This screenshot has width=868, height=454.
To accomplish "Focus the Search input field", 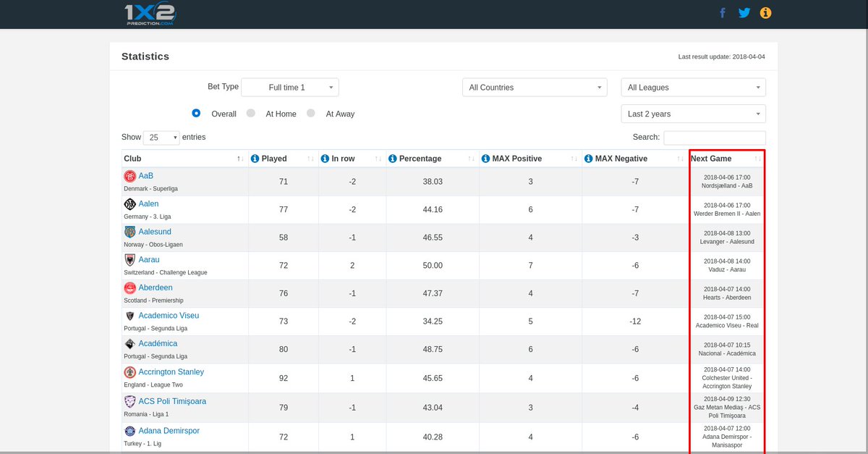I will (x=715, y=138).
